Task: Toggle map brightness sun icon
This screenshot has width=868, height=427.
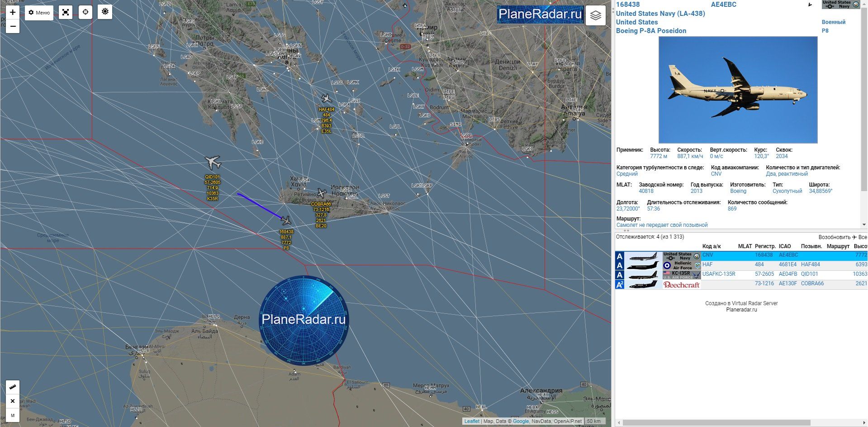Action: (x=105, y=12)
